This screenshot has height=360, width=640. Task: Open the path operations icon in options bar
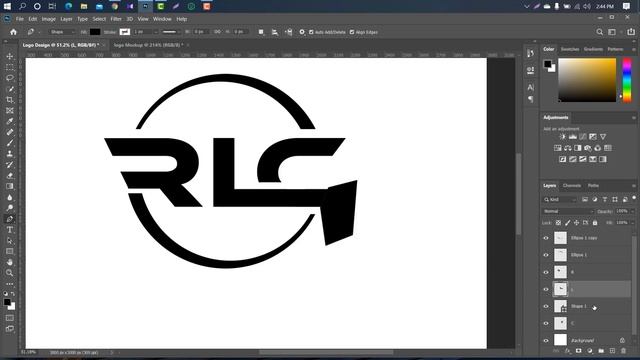[x=261, y=32]
